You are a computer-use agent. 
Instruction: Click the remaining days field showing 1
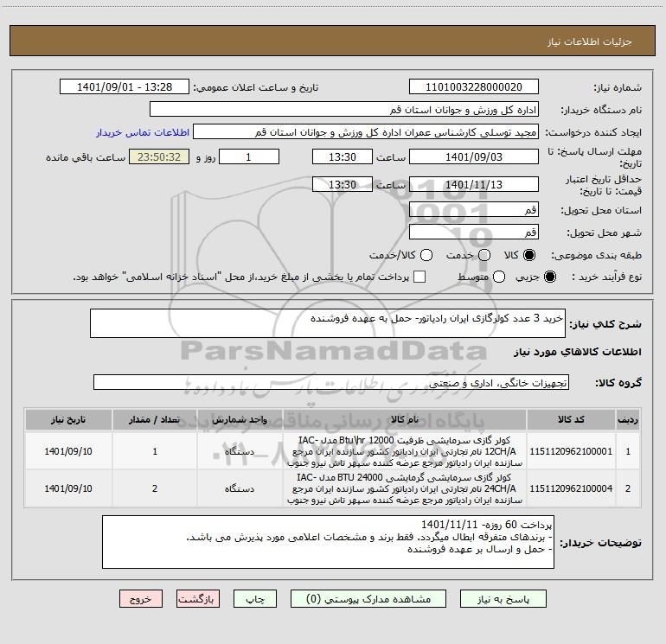(x=249, y=156)
